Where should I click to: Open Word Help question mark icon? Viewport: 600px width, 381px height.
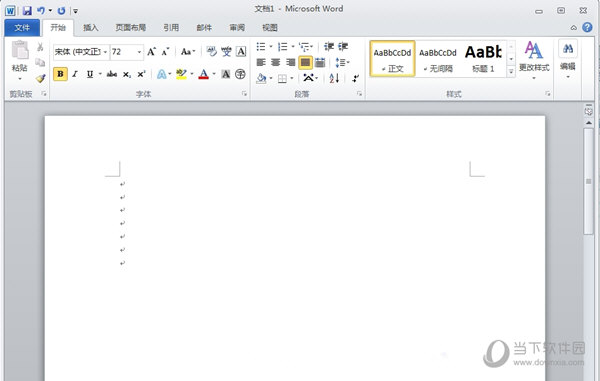(587, 27)
